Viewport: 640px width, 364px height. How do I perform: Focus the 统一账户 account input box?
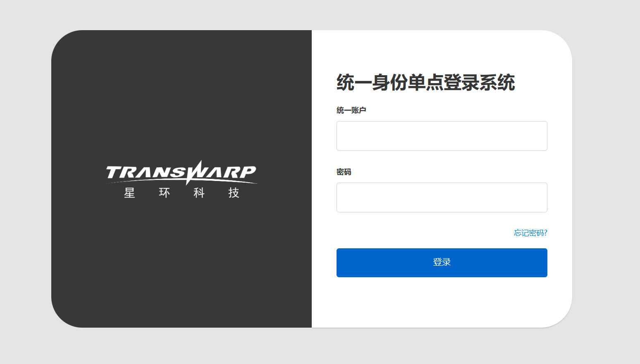point(442,136)
